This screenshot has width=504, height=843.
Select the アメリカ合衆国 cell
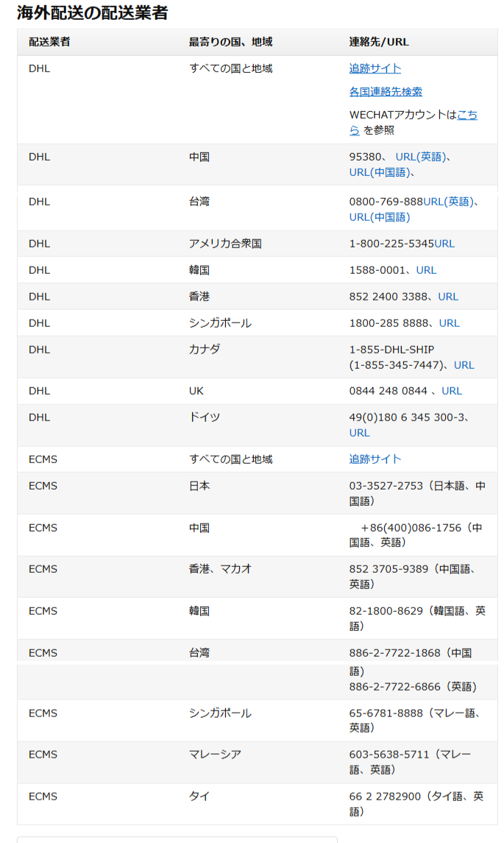click(225, 243)
